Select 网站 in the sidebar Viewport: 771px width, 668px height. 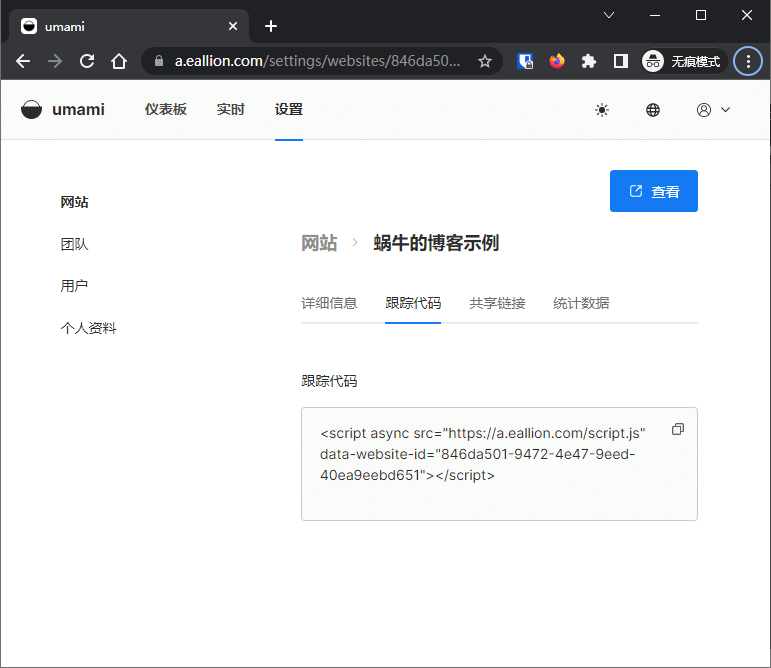[74, 202]
